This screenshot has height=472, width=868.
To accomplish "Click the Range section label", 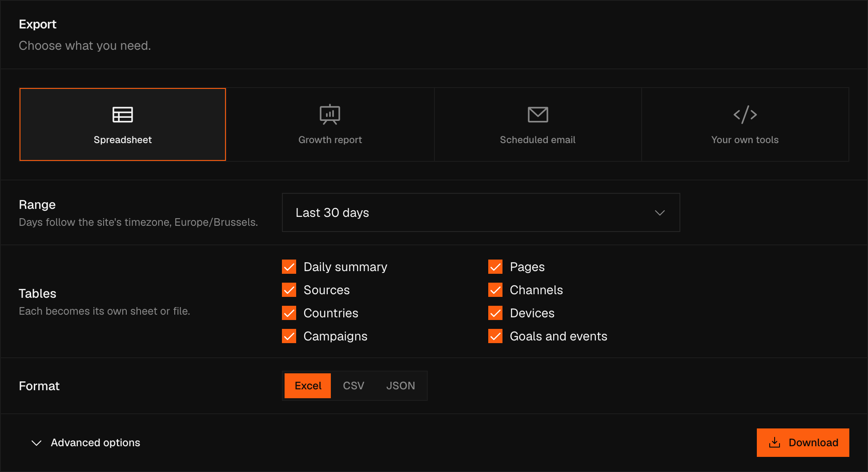I will [37, 204].
